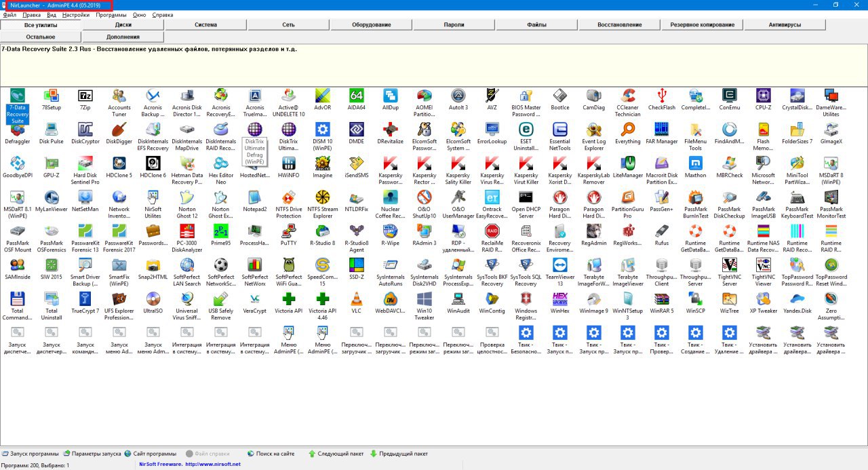Click the Windows Registry Recovery icon
Image resolution: width=868 pixels, height=470 pixels.
[526, 299]
